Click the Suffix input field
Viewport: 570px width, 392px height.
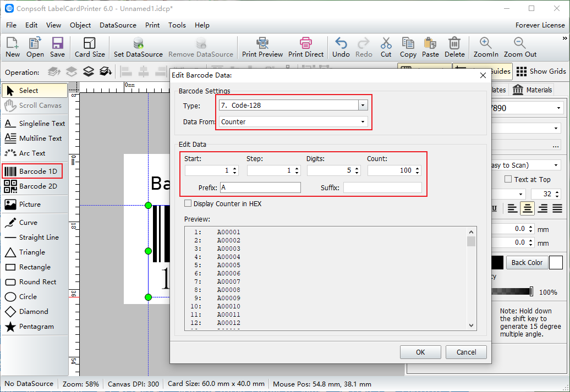[382, 187]
